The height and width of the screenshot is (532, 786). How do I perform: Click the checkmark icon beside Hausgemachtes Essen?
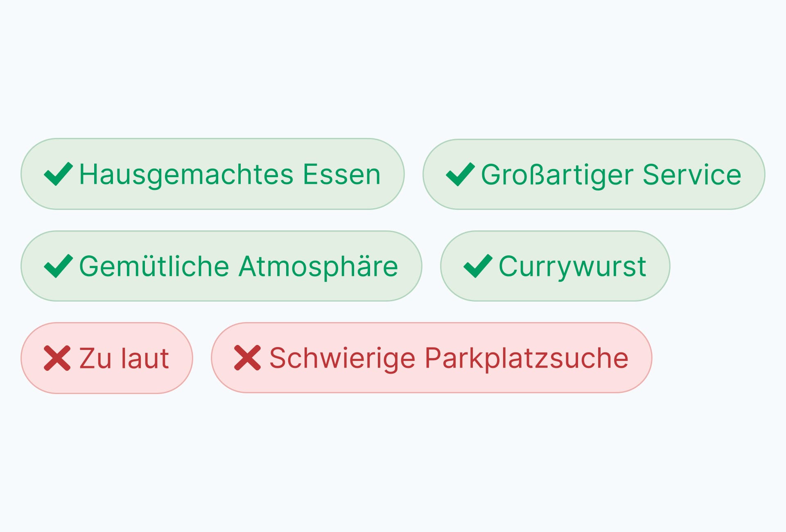[58, 174]
